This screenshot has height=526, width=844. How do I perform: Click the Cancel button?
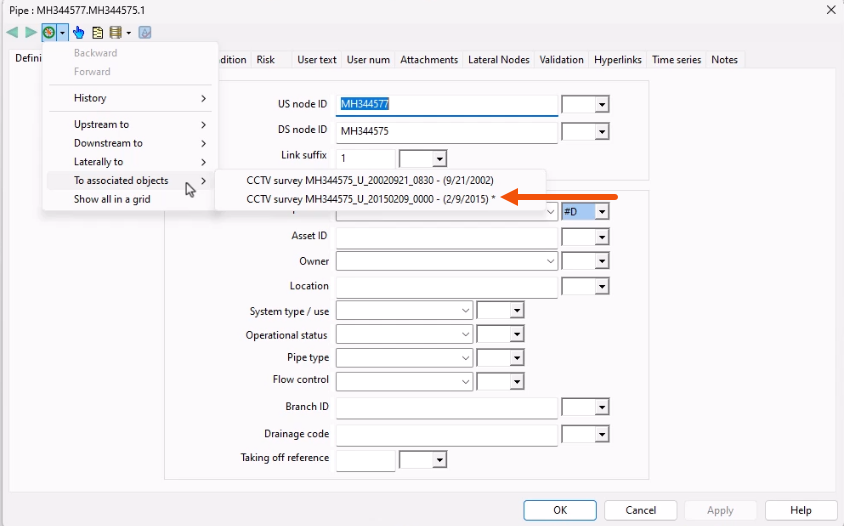tap(640, 510)
